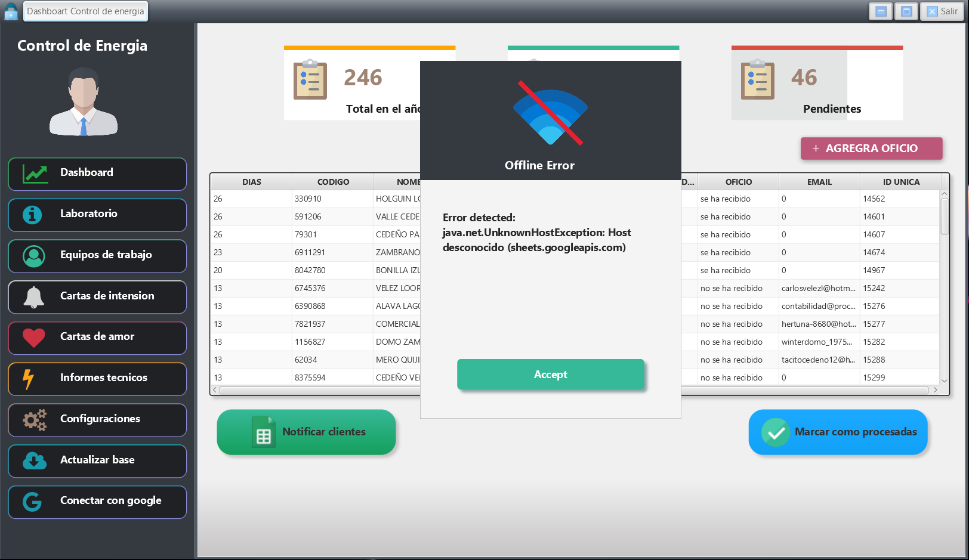Open Configuraciones menu entry
This screenshot has width=969, height=560.
97,420
